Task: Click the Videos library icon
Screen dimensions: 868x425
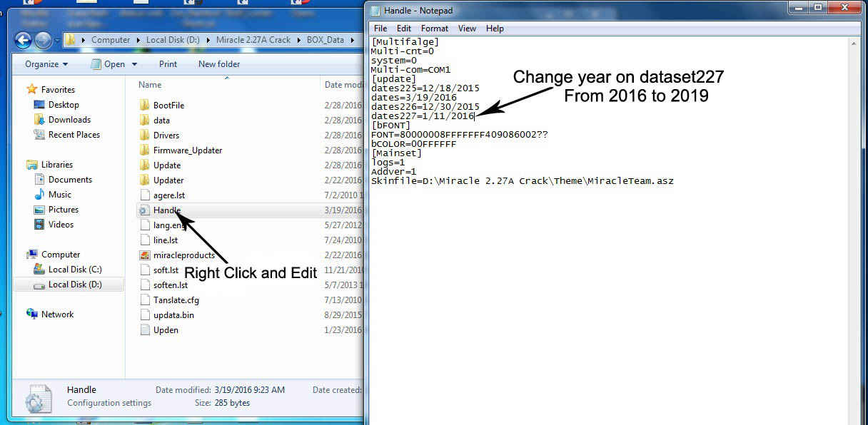Action: pyautogui.click(x=40, y=224)
